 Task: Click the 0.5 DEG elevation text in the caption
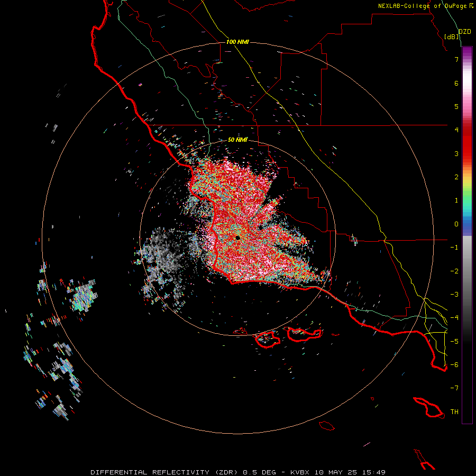tap(260, 472)
